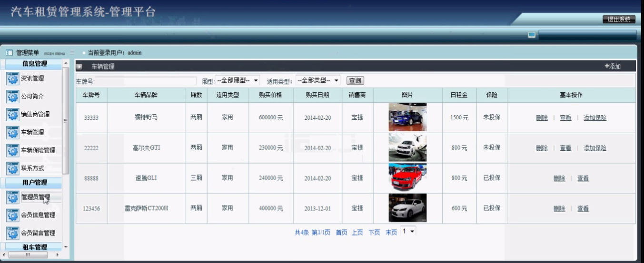The height and width of the screenshot is (263, 644).
Task: Click 删除 for 福特野马 row
Action: click(x=542, y=118)
